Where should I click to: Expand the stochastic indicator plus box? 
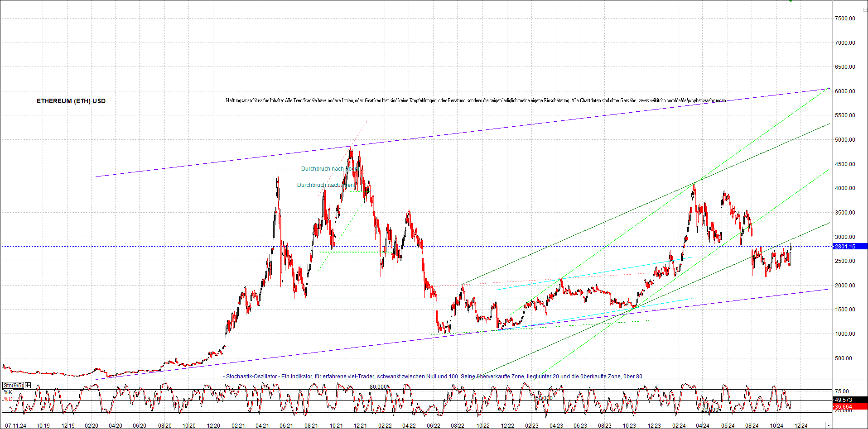tap(28, 385)
